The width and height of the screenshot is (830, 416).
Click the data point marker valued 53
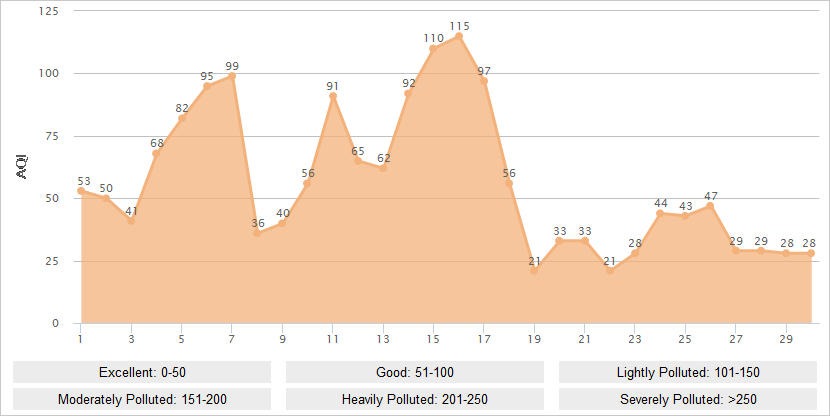[81, 191]
